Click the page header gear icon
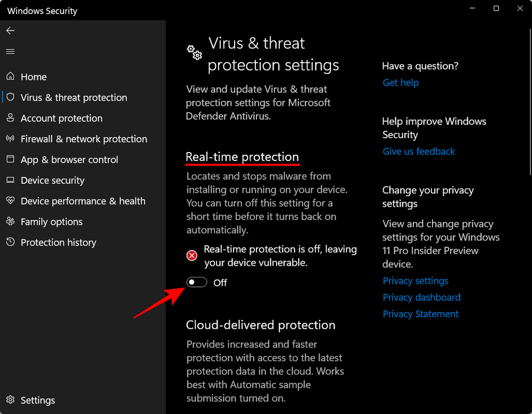This screenshot has height=414, width=532. click(194, 53)
